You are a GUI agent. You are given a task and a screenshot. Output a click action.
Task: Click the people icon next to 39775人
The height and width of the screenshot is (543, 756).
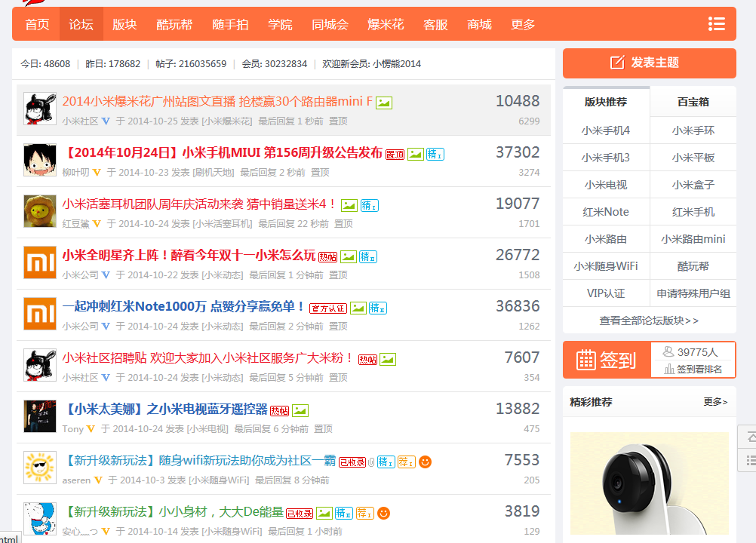click(x=668, y=351)
